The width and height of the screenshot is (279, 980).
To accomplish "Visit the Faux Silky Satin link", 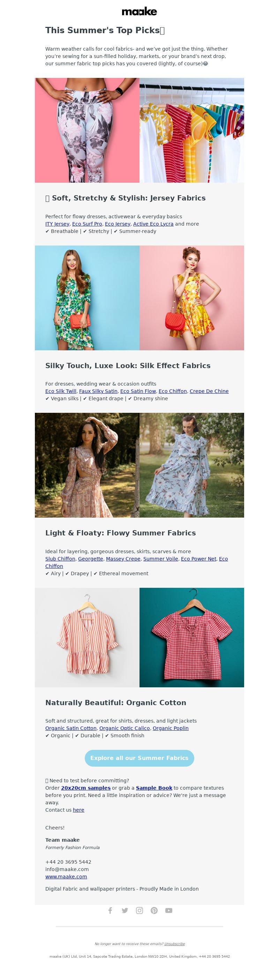I will point(98,391).
